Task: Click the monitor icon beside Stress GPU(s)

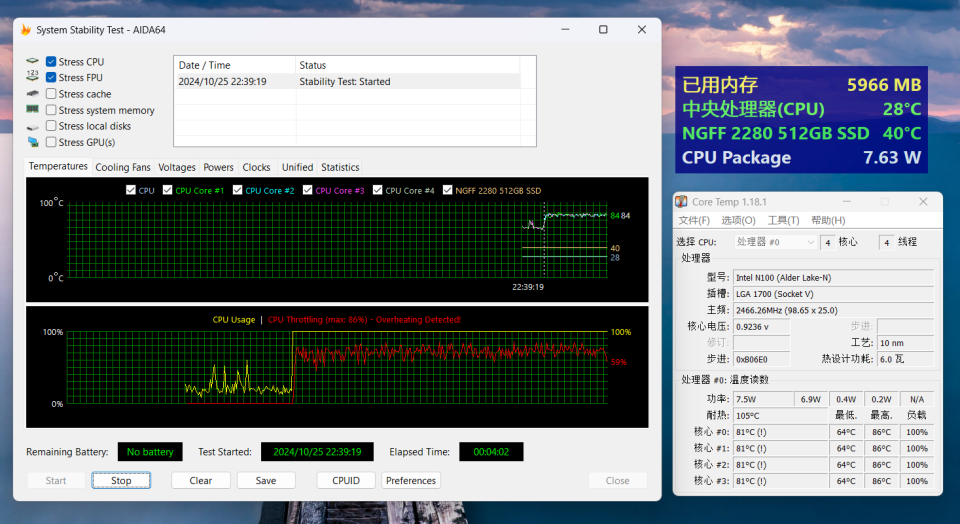Action: (x=32, y=142)
